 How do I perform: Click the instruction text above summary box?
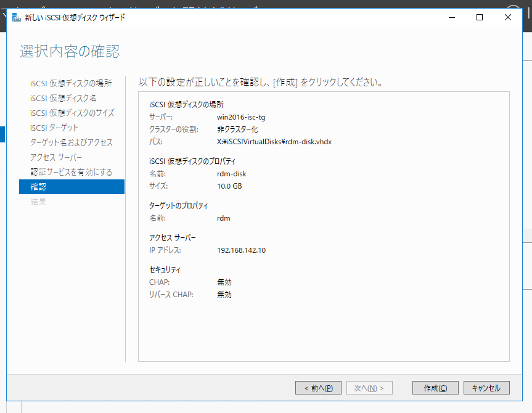click(261, 82)
